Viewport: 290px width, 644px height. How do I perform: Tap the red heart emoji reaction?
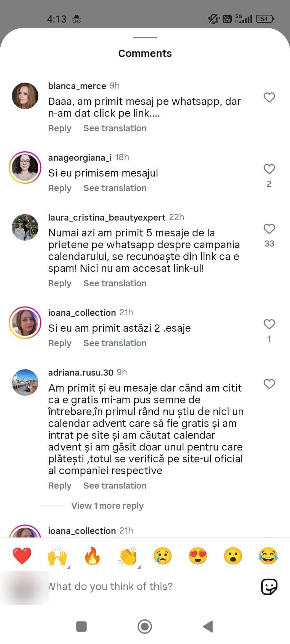[x=22, y=556]
